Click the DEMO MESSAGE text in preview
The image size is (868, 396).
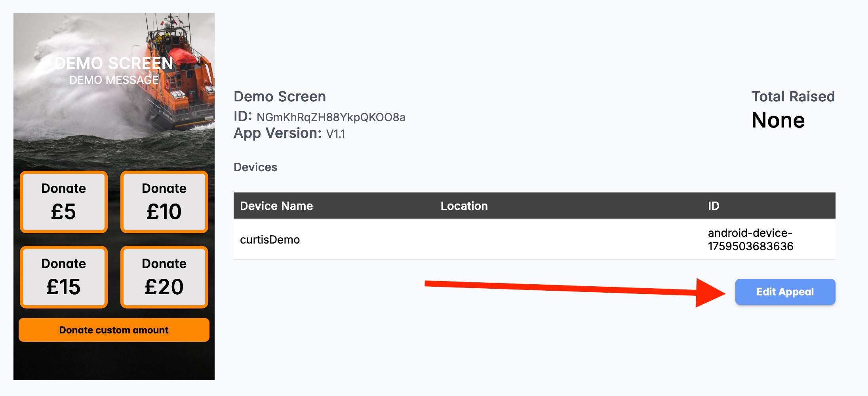(x=114, y=80)
